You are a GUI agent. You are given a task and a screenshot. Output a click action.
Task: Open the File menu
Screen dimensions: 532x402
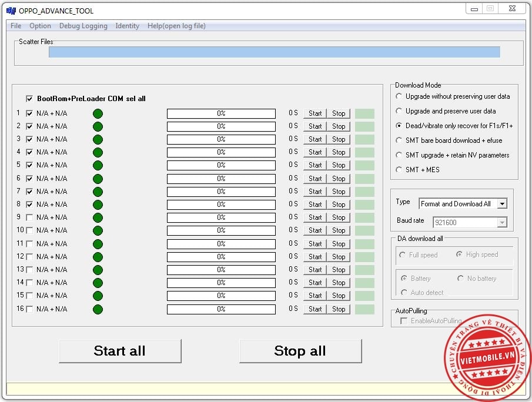coord(16,26)
